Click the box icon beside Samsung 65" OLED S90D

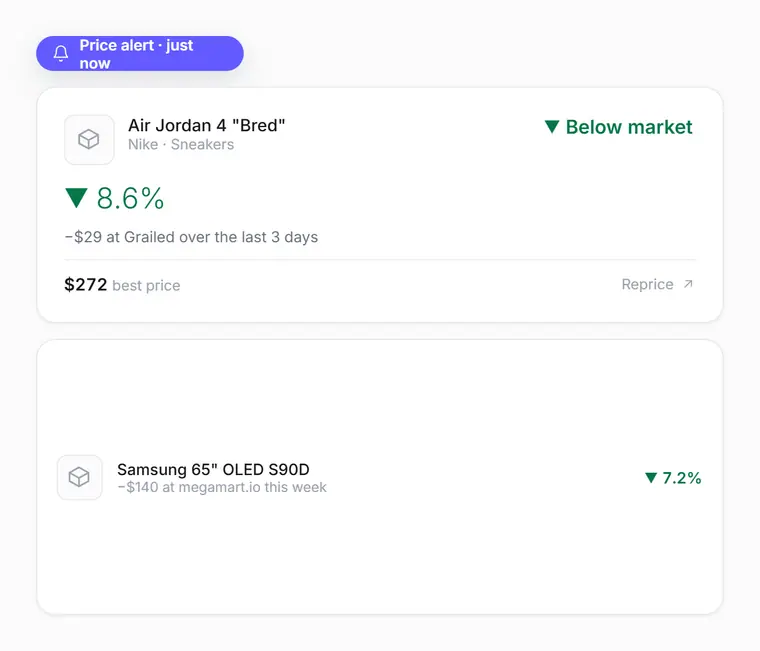(x=79, y=477)
